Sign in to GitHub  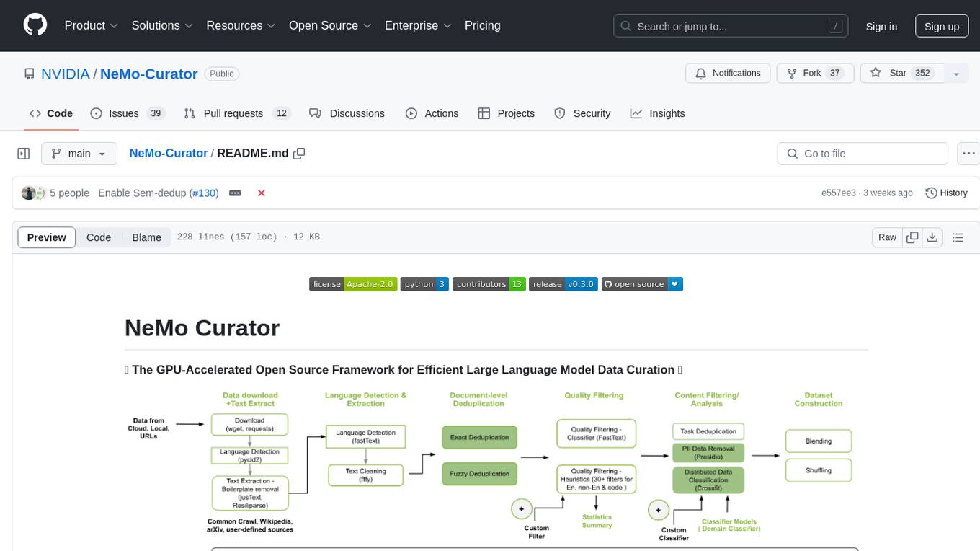tap(881, 26)
